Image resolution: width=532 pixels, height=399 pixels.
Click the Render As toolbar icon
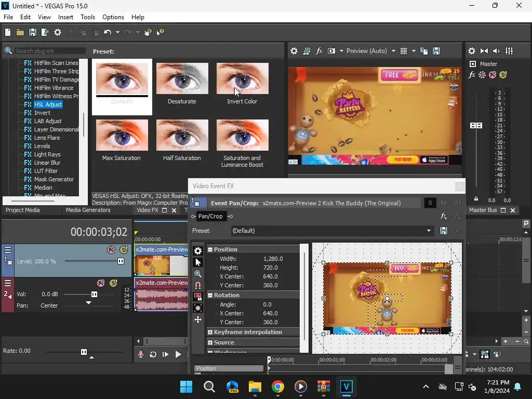tap(45, 32)
